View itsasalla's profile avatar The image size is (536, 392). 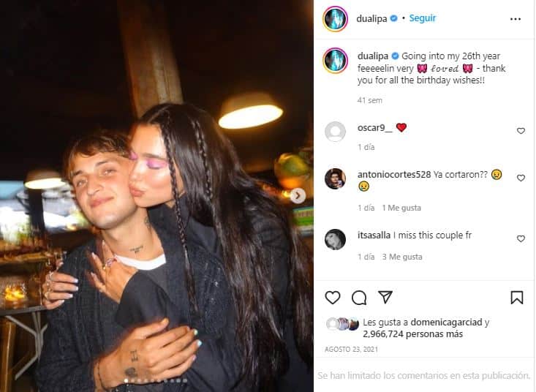click(335, 239)
